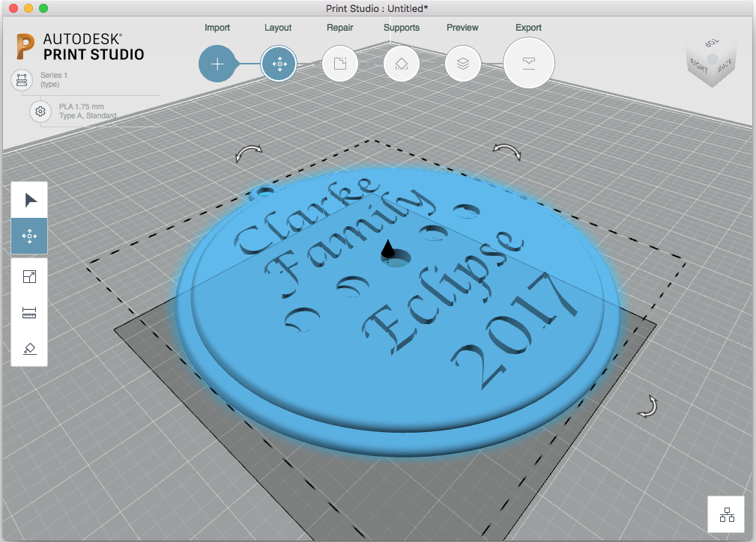This screenshot has width=756, height=542.
Task: Open the material settings gear icon
Action: tap(40, 112)
